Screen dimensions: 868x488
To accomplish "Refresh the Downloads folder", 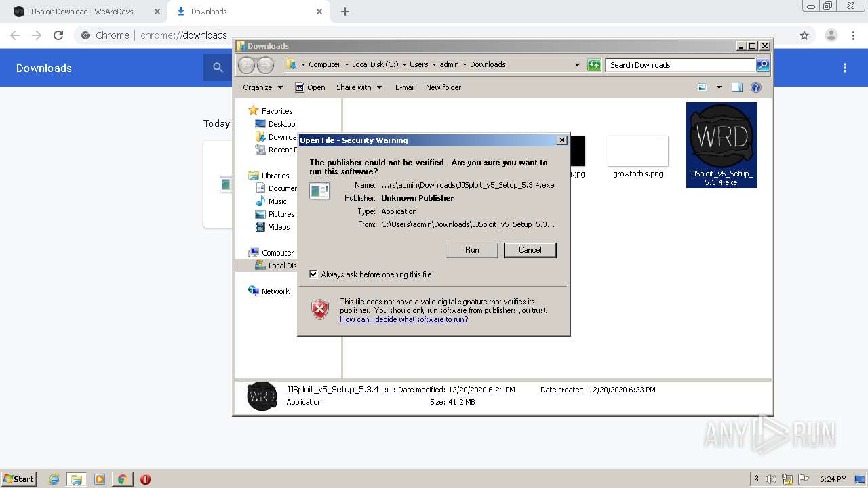I will [x=594, y=65].
